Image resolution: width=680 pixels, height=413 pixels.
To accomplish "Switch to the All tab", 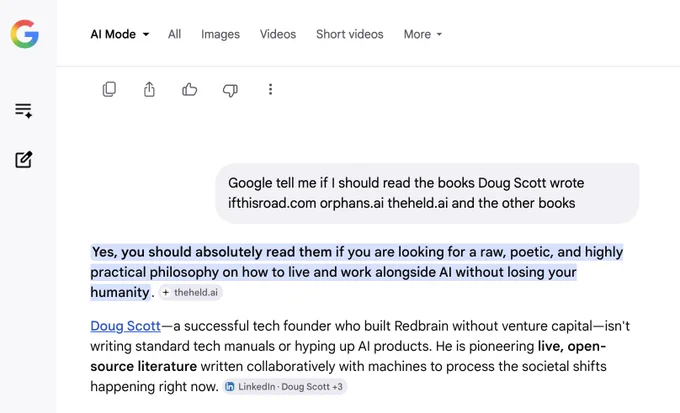I will [x=174, y=34].
